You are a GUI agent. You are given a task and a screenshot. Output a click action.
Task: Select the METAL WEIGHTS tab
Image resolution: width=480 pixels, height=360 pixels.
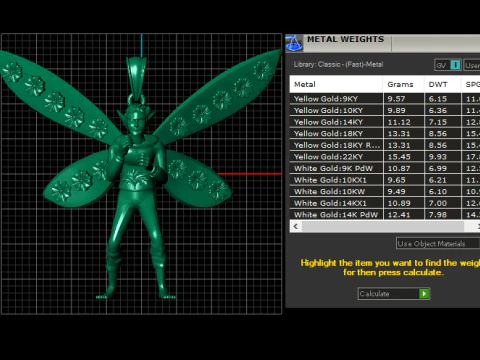pyautogui.click(x=345, y=39)
